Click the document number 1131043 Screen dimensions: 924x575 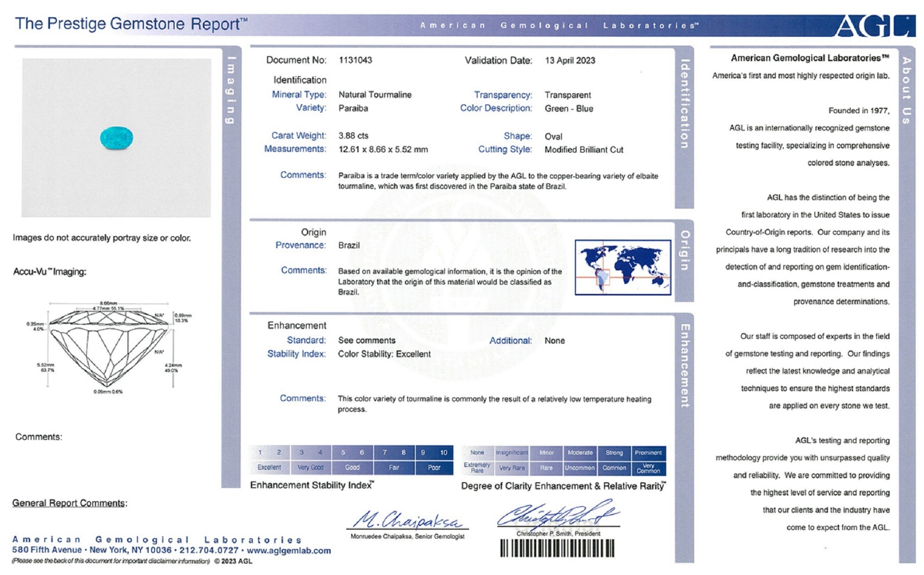tap(355, 60)
